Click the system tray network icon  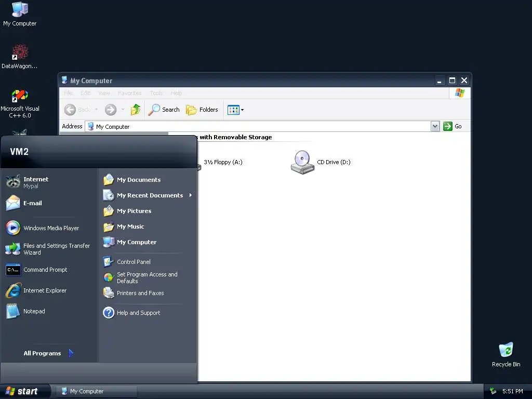(493, 391)
